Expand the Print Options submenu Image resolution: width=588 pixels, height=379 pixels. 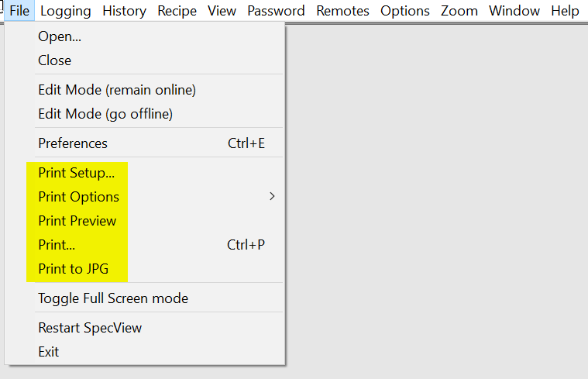pos(78,197)
